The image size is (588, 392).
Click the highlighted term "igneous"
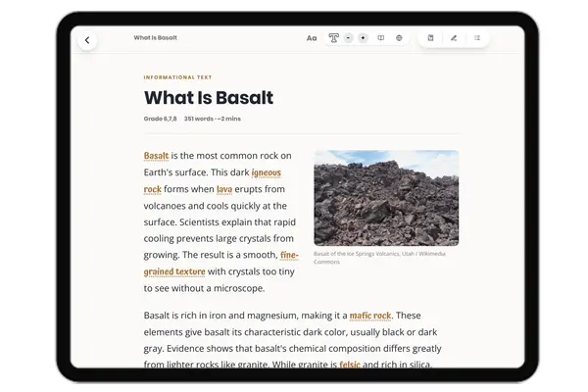point(267,172)
